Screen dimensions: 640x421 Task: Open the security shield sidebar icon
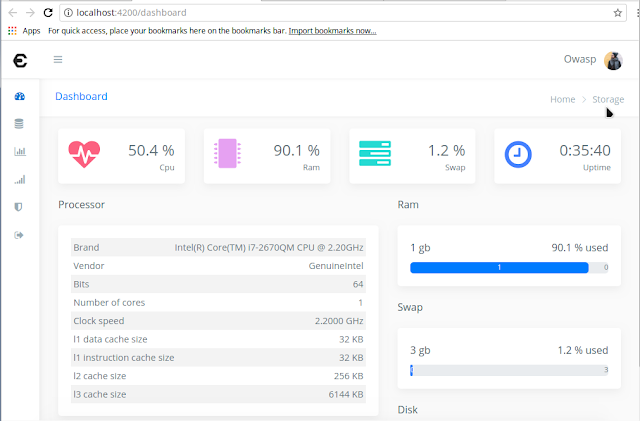click(x=18, y=207)
